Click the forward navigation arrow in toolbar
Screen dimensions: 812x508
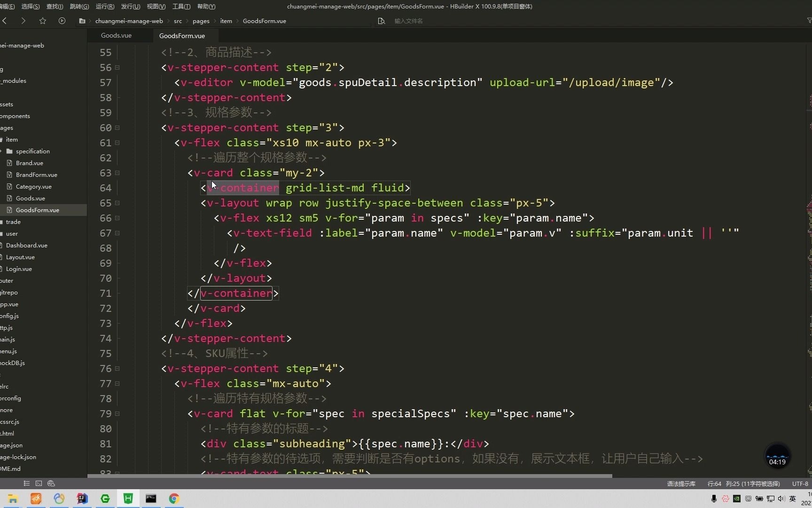(23, 21)
